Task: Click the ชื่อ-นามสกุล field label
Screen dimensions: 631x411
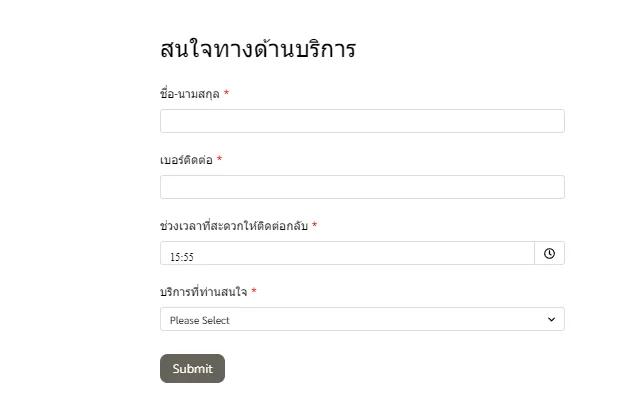Action: pos(190,94)
